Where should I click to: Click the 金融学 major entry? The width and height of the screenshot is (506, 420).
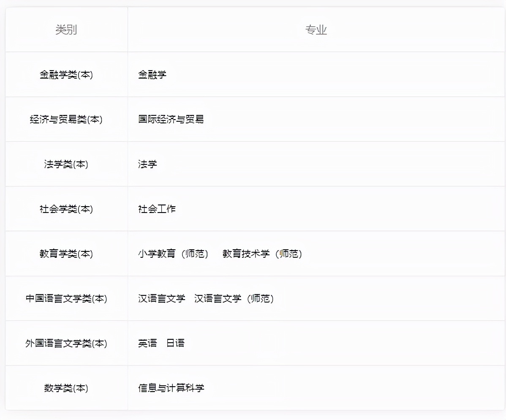click(152, 74)
